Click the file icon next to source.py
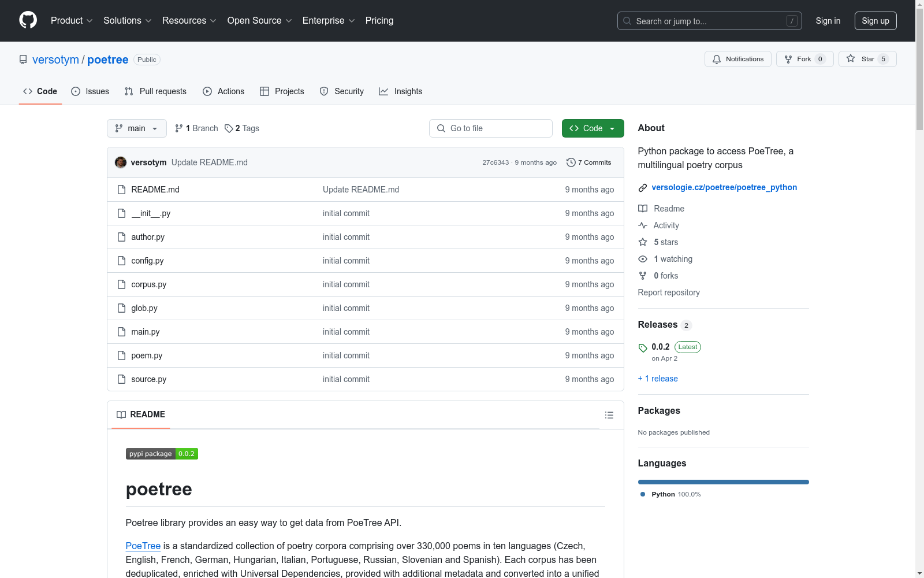The width and height of the screenshot is (924, 578). click(x=121, y=379)
